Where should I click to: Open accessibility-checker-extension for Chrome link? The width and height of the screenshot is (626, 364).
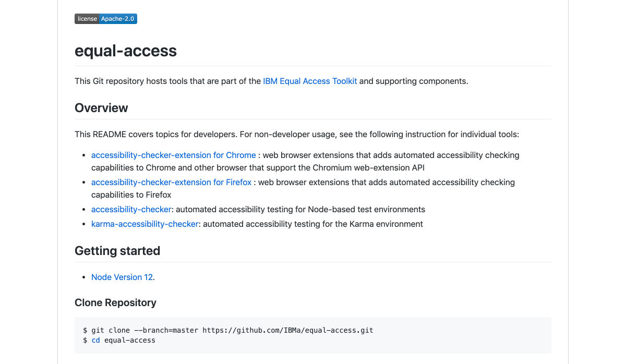point(174,155)
